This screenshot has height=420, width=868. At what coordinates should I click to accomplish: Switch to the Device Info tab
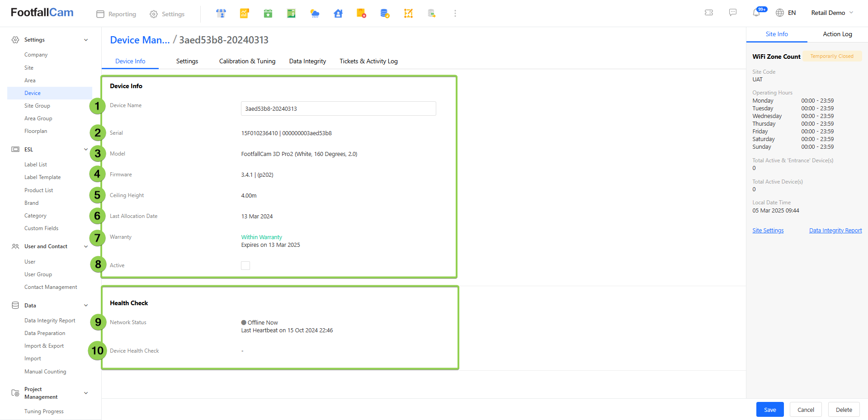click(x=130, y=61)
